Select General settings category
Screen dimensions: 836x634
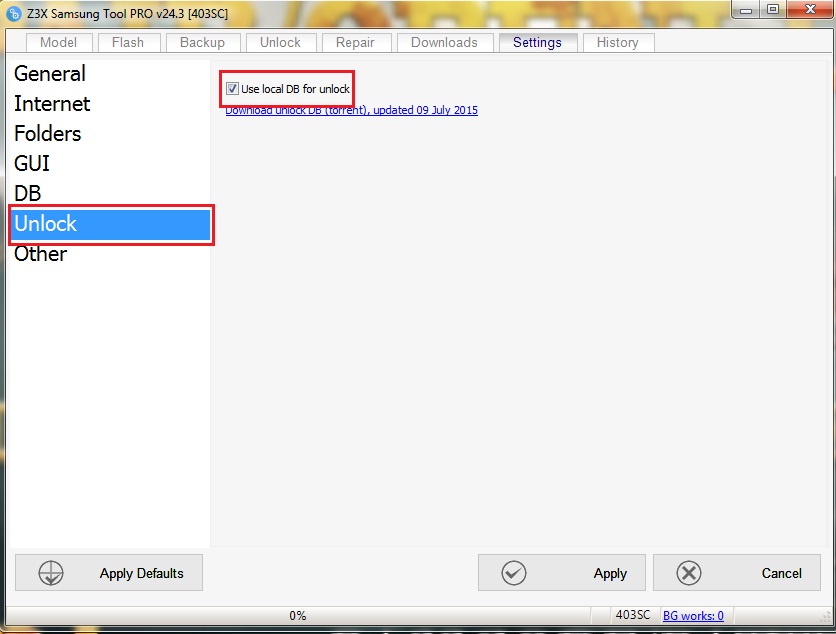click(109, 74)
